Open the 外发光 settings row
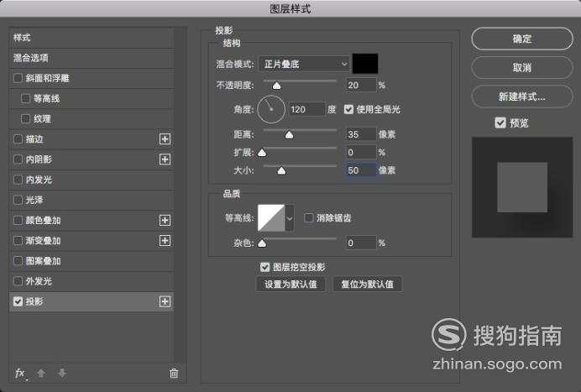 (x=92, y=281)
